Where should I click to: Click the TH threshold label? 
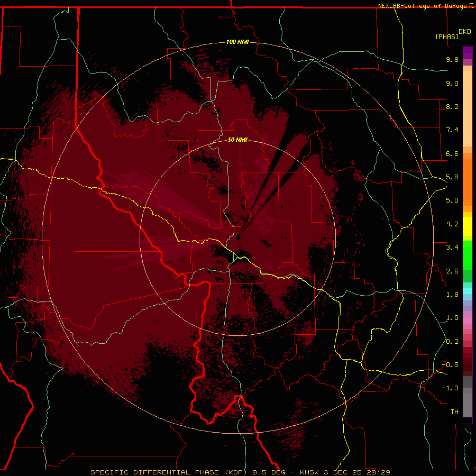click(x=454, y=412)
